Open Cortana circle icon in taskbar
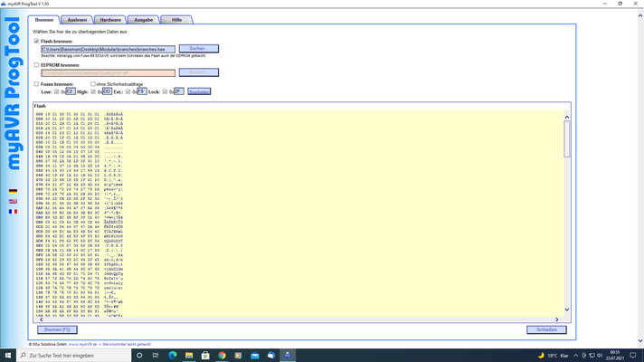The height and width of the screenshot is (362, 644). (x=139, y=356)
